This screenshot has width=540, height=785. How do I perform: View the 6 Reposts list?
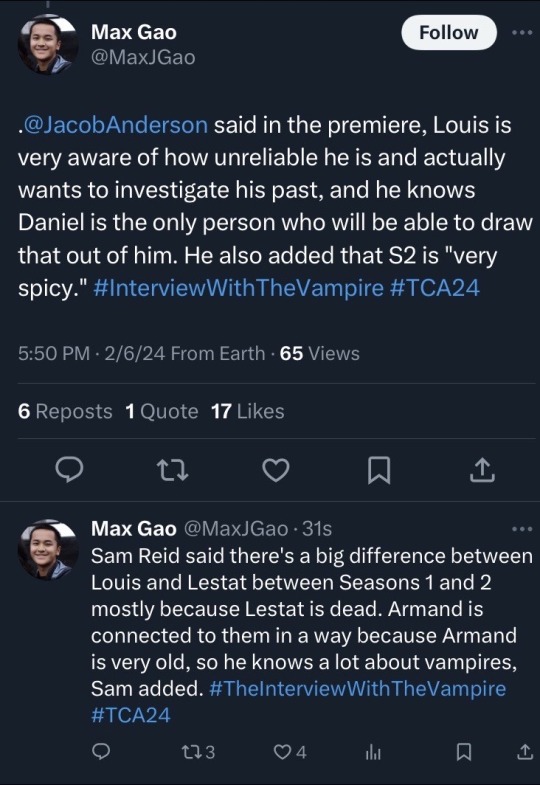click(x=65, y=412)
